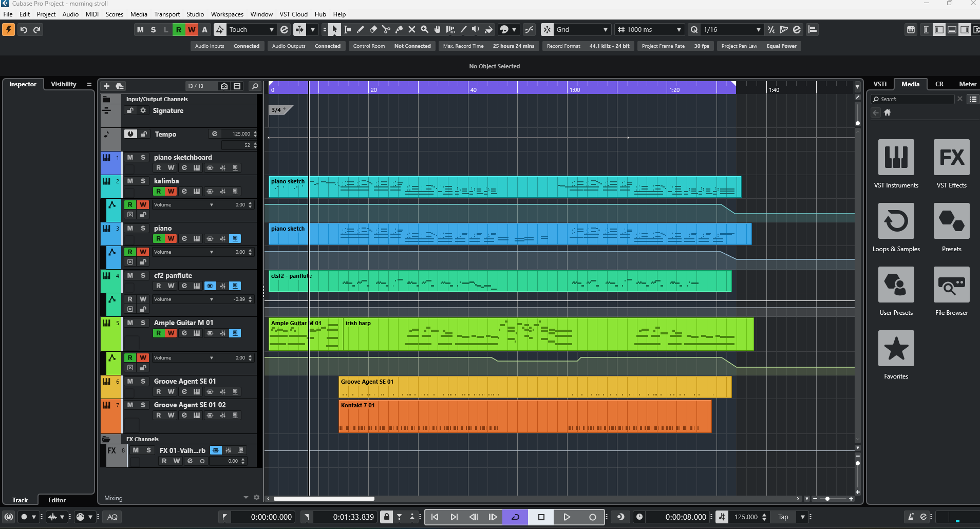Select the Draw pencil tool
Image resolution: width=980 pixels, height=529 pixels.
(360, 30)
